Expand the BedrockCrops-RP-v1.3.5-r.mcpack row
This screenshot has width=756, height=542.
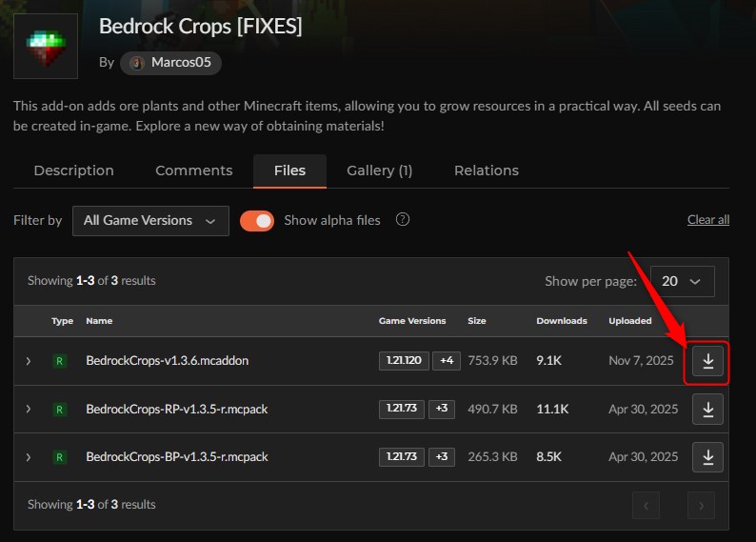click(x=29, y=410)
